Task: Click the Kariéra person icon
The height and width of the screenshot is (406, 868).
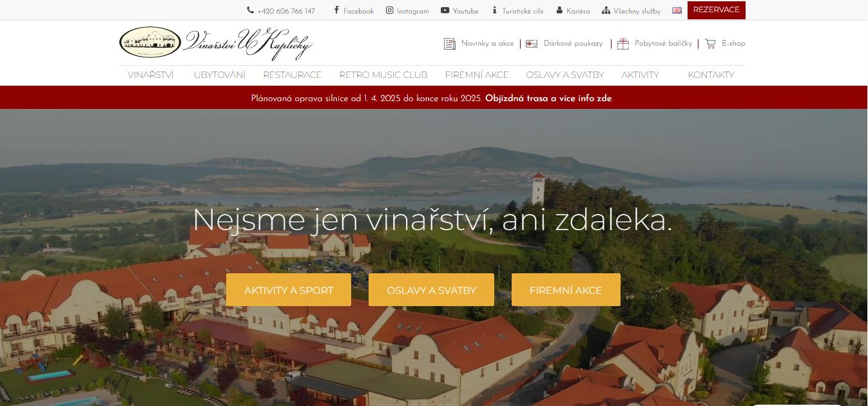Action: [559, 10]
